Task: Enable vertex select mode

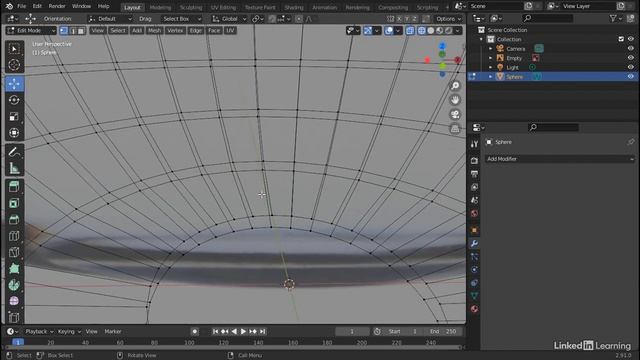Action: [64, 31]
